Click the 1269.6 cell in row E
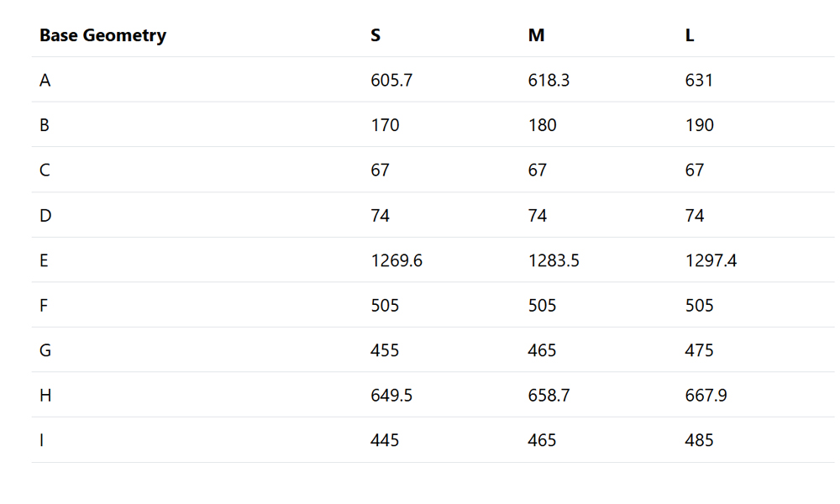This screenshot has width=840, height=504. [396, 261]
